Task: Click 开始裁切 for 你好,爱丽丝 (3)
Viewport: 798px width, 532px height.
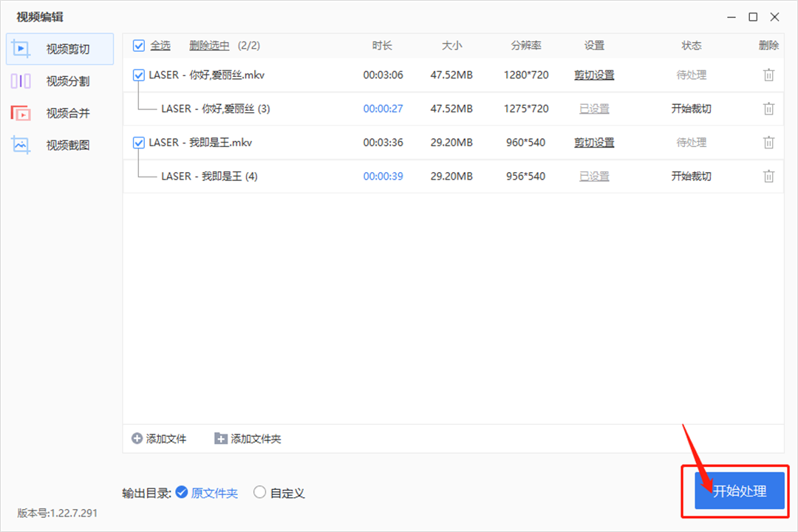Action: tap(691, 109)
